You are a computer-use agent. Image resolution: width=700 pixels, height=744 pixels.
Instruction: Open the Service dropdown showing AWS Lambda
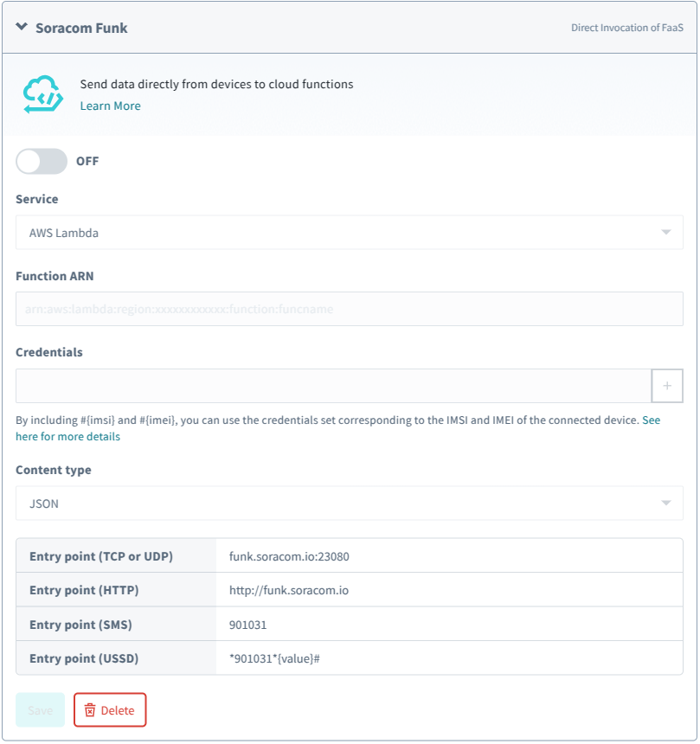click(x=349, y=233)
